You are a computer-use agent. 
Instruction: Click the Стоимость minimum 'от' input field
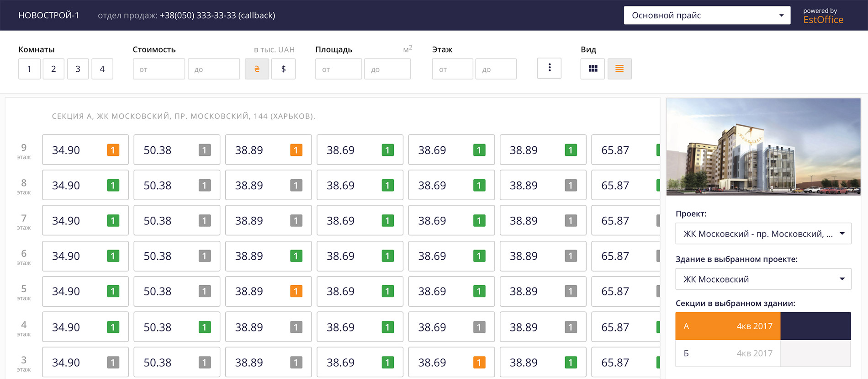pyautogui.click(x=159, y=69)
